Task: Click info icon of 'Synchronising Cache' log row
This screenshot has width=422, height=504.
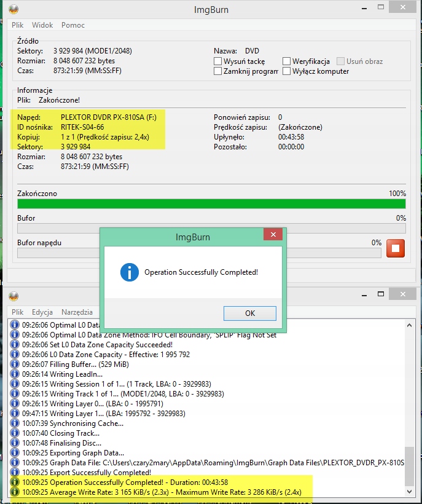Action: click(x=15, y=423)
